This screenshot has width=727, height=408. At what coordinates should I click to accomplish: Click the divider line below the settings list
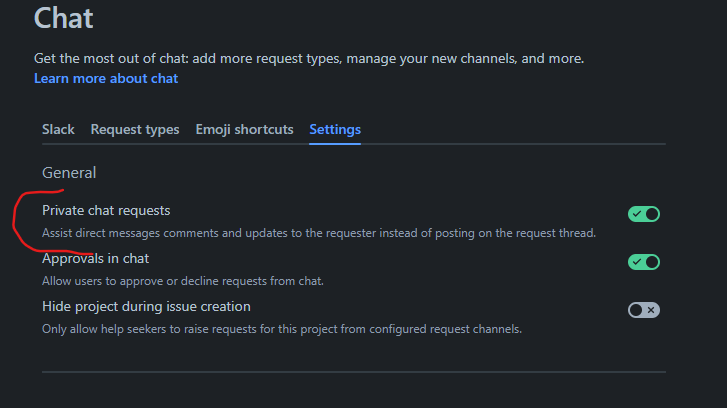[x=353, y=372]
